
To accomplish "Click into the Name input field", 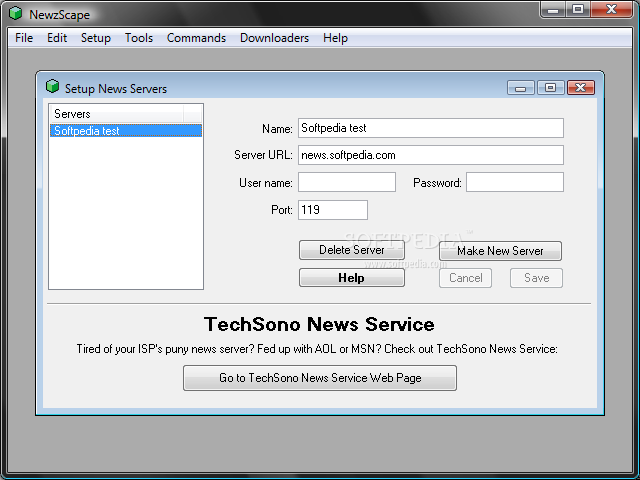I will point(431,128).
